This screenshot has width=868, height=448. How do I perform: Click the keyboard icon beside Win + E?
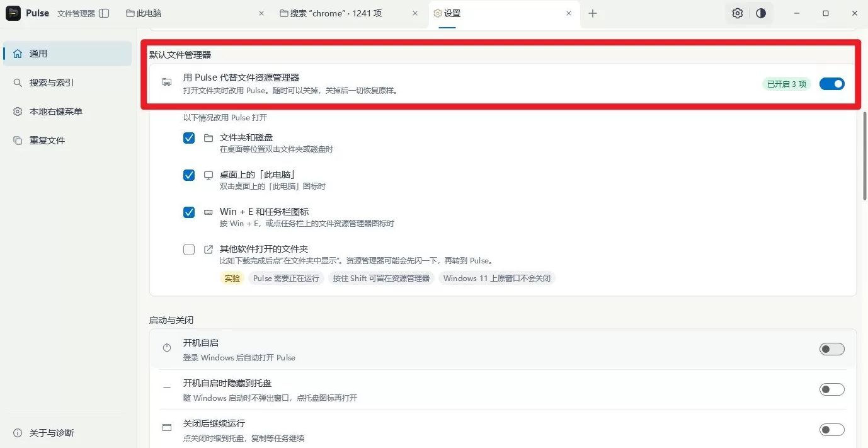[208, 212]
